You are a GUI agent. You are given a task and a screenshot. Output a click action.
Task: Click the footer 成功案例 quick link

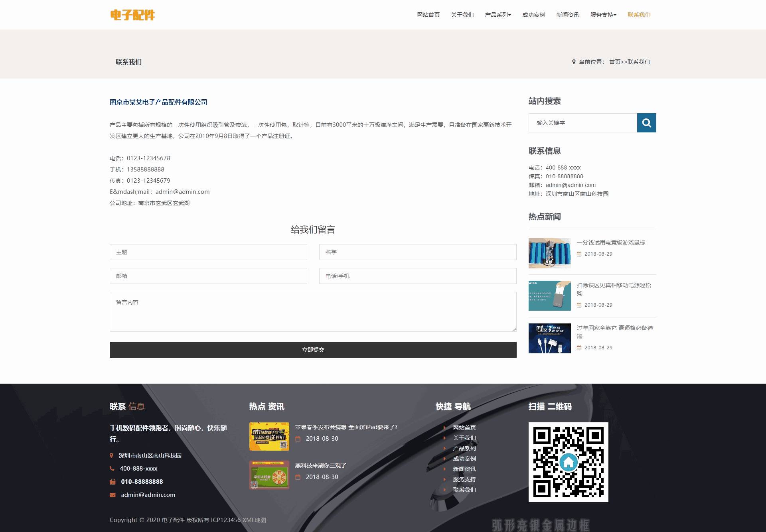pos(464,459)
